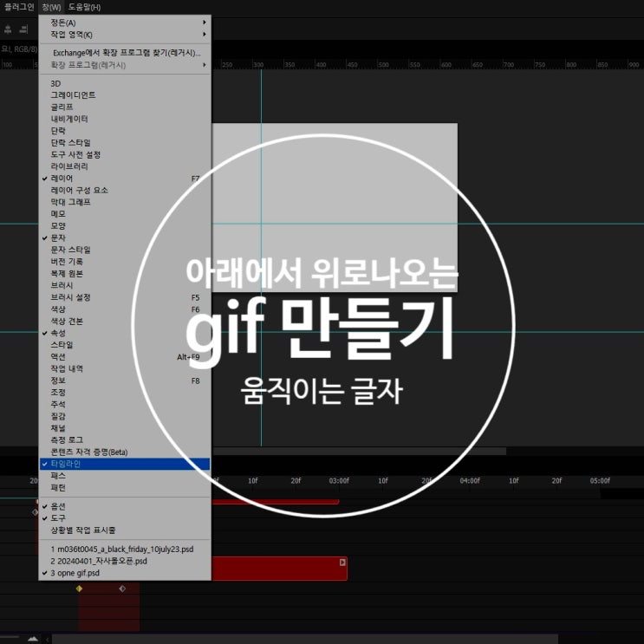Open the 브러시 panel
This screenshot has height=644, width=644.
point(125,285)
